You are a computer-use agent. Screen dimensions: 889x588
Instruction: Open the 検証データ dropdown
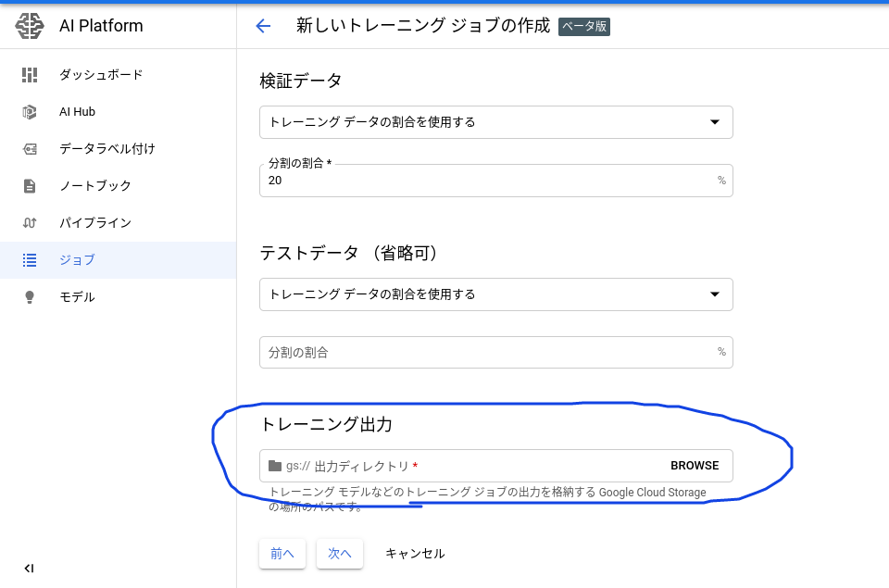[x=496, y=122]
